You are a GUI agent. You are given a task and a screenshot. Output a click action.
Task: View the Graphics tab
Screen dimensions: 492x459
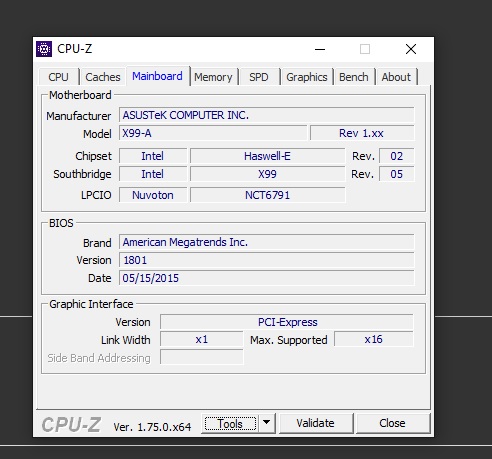tap(307, 77)
